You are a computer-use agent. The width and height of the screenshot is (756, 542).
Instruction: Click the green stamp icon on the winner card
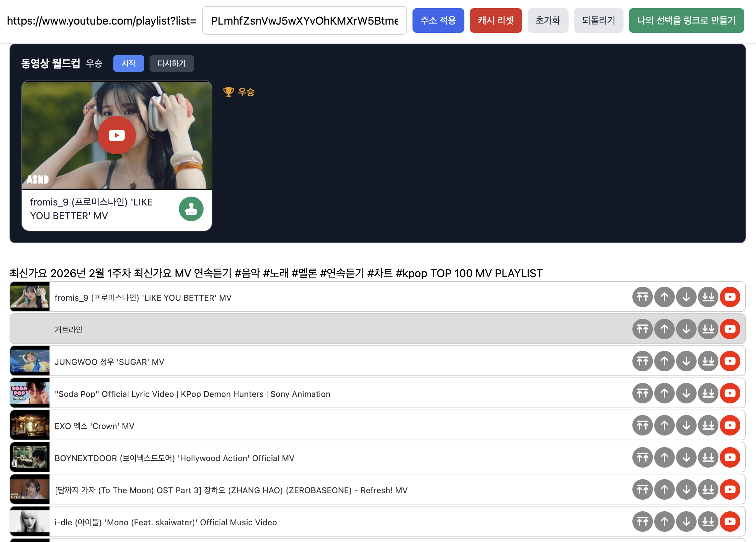pos(191,209)
